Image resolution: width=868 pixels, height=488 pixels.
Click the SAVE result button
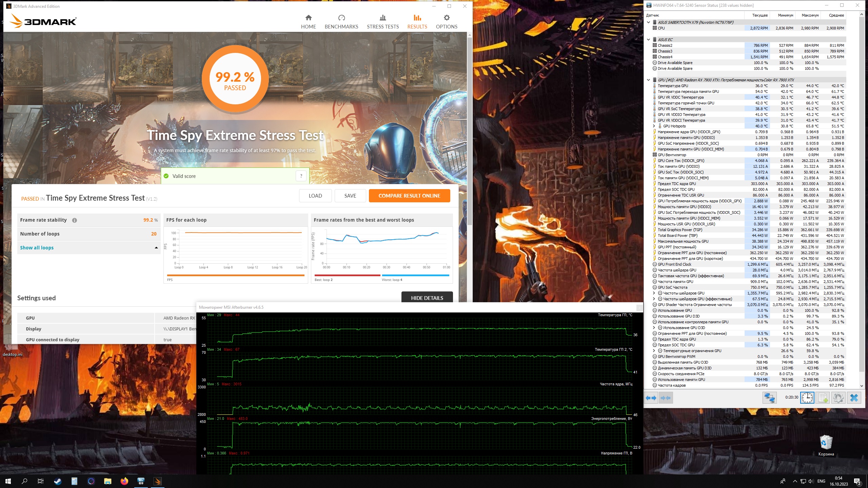[350, 196]
